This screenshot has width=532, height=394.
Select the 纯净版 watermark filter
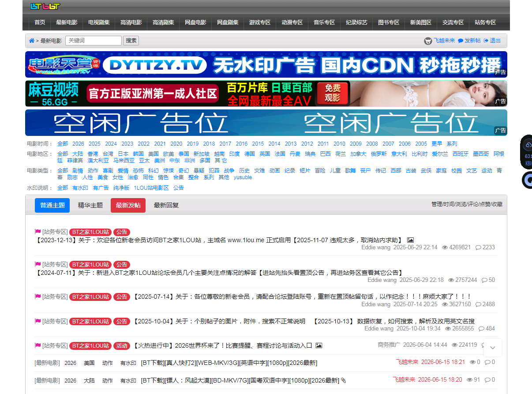tap(121, 188)
